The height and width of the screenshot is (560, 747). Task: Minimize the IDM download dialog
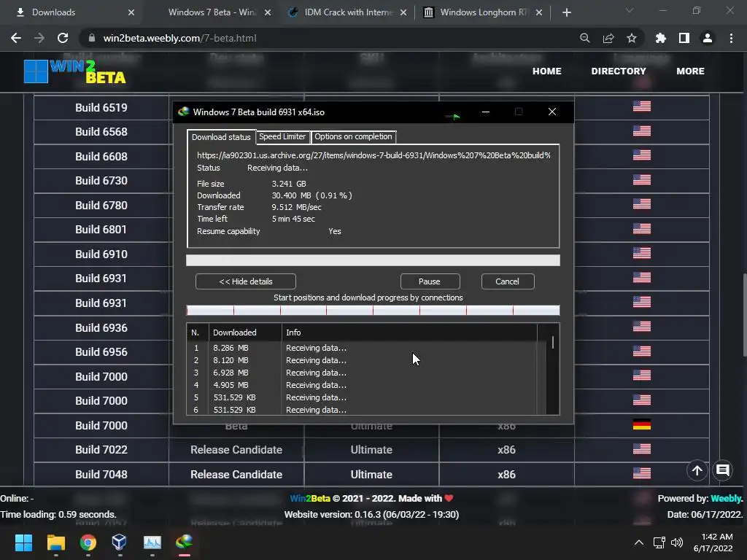[x=485, y=112]
